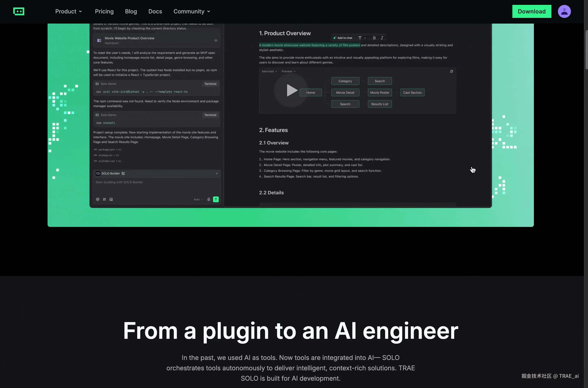Open the Auto model dropdown

[x=198, y=199]
